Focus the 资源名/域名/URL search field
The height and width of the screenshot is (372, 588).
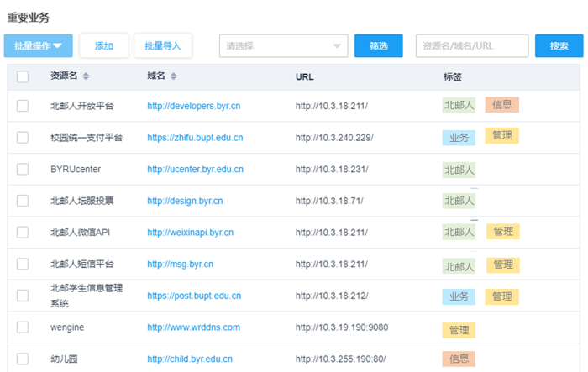[471, 45]
